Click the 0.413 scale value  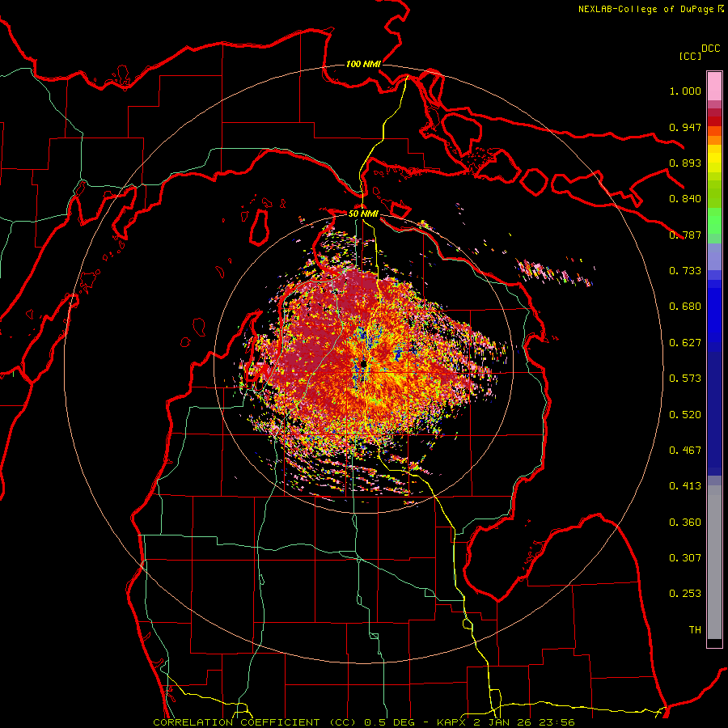click(x=685, y=486)
